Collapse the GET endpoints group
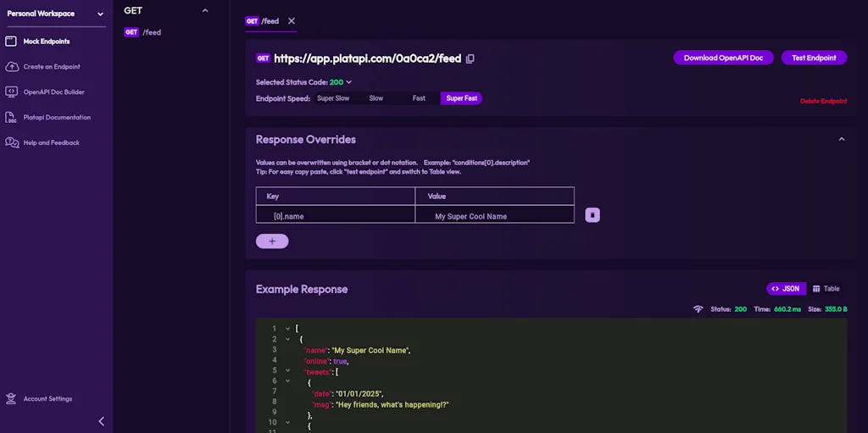 205,10
